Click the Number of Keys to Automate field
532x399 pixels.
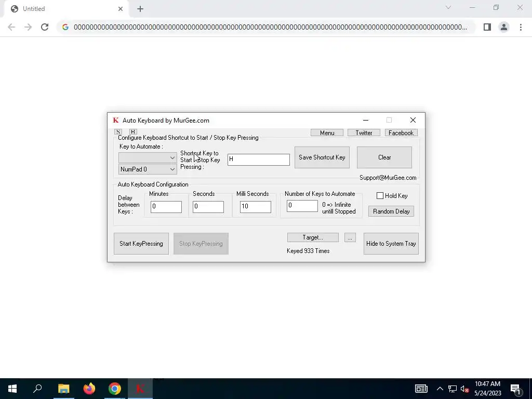(x=302, y=206)
